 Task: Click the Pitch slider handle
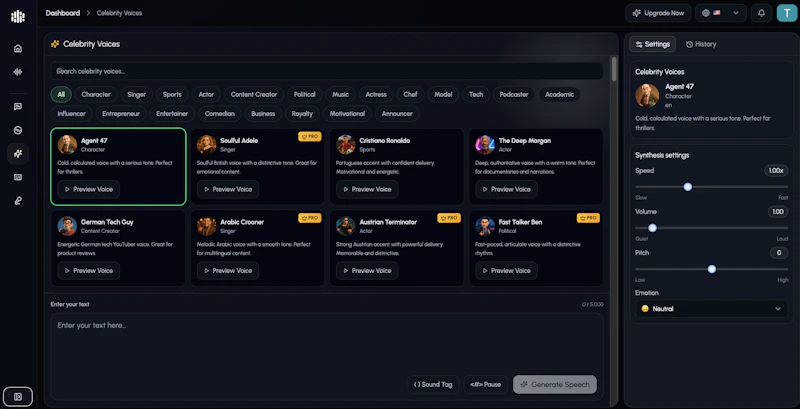712,269
